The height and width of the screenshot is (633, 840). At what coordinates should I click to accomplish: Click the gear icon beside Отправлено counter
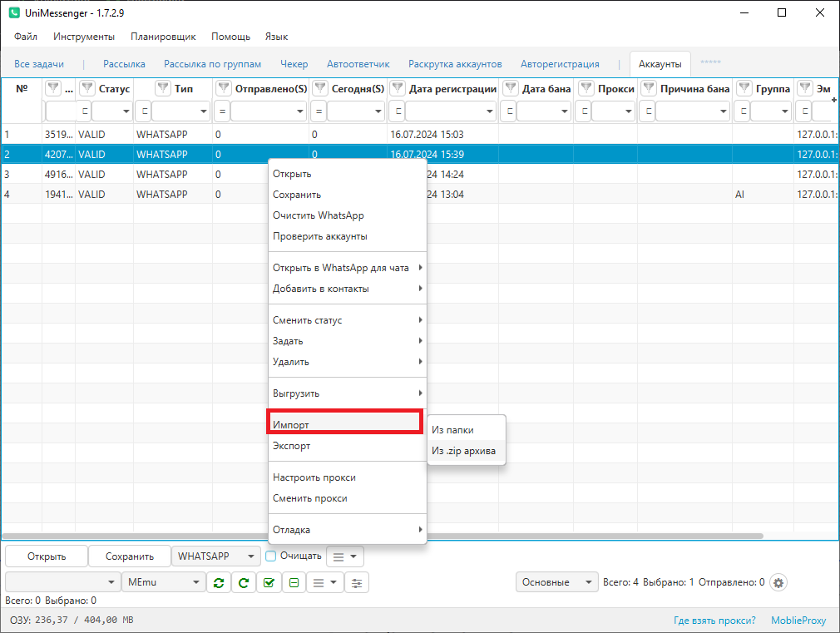778,582
